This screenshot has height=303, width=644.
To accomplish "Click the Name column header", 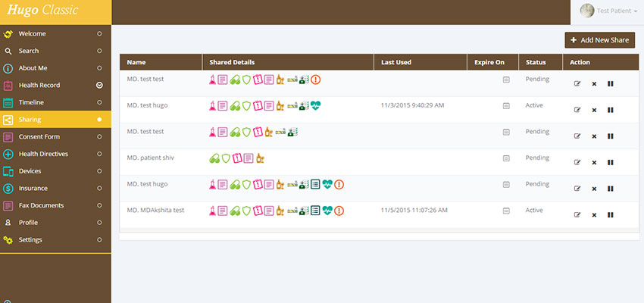I will 161,62.
